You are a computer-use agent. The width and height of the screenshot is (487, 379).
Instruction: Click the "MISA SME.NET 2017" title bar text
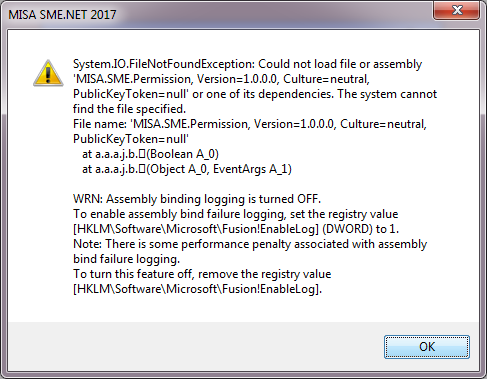(x=62, y=15)
